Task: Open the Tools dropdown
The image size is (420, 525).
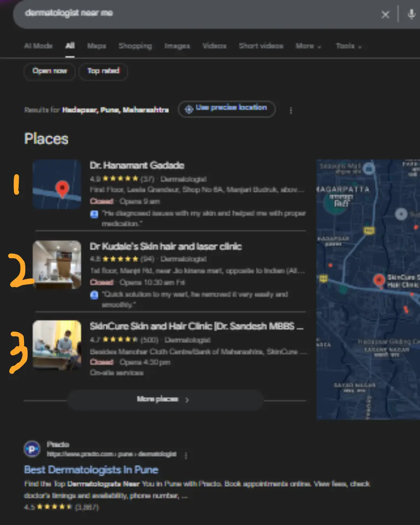Action: pyautogui.click(x=348, y=46)
